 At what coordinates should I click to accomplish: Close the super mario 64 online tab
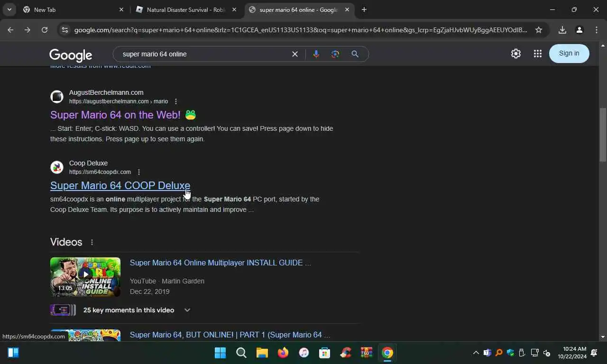click(347, 9)
